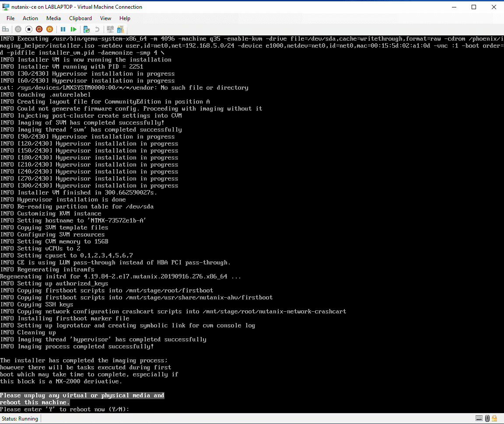Open Enhanced Session toolbar icon
The width and height of the screenshot is (504, 424).
tap(110, 29)
